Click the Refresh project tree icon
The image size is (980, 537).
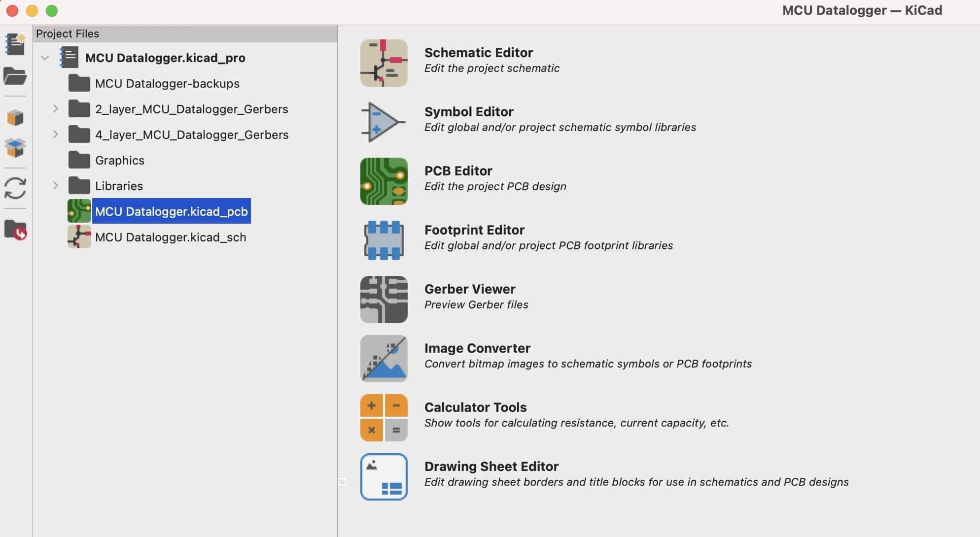(x=15, y=188)
